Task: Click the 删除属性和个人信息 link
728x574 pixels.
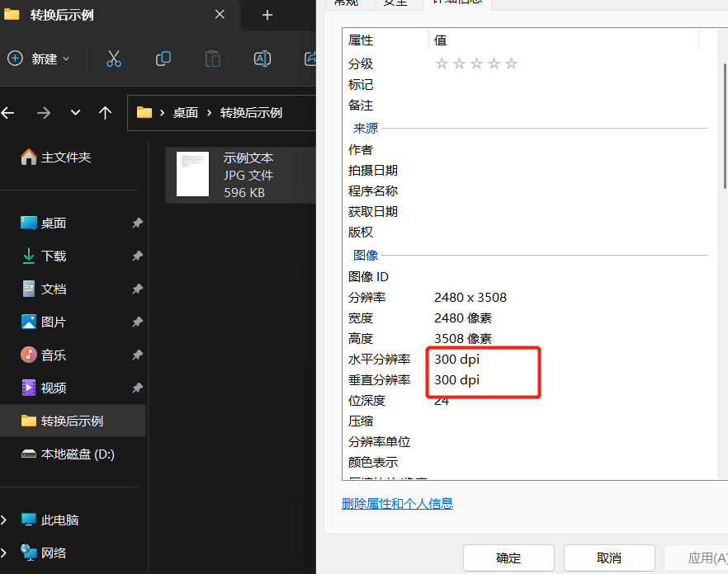Action: (x=397, y=504)
